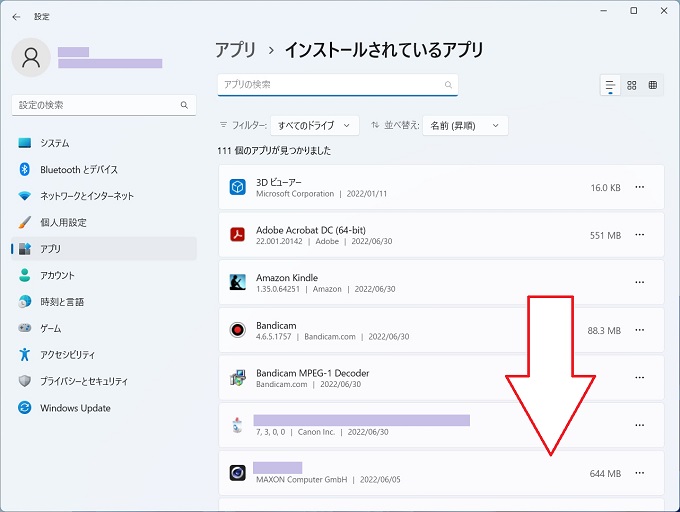Switch to grid view layout
The width and height of the screenshot is (680, 512).
(631, 85)
